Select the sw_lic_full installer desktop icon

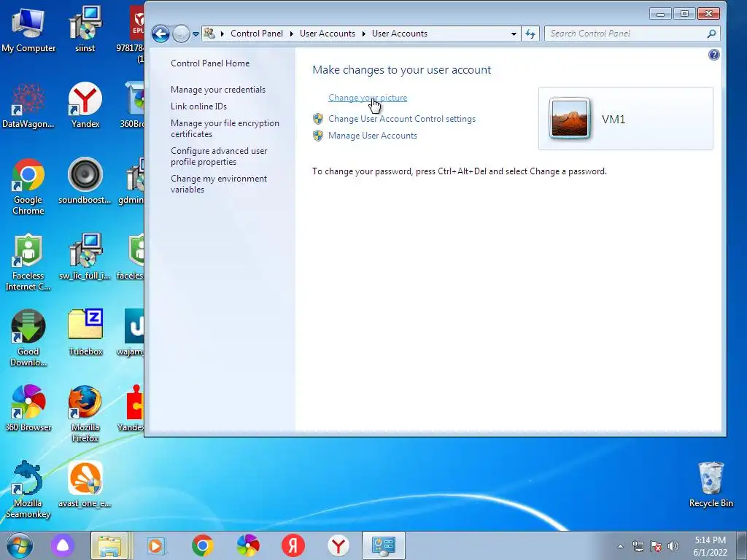click(x=85, y=257)
